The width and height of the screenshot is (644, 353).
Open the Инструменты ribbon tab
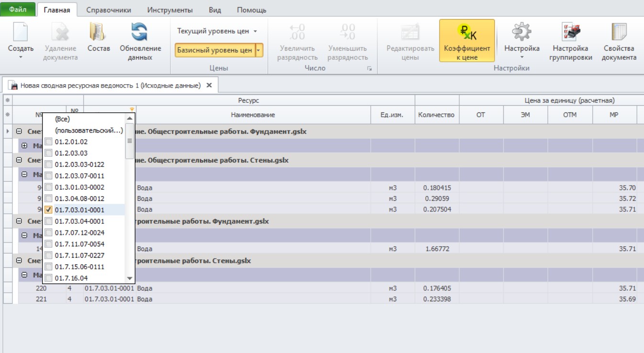pos(170,10)
